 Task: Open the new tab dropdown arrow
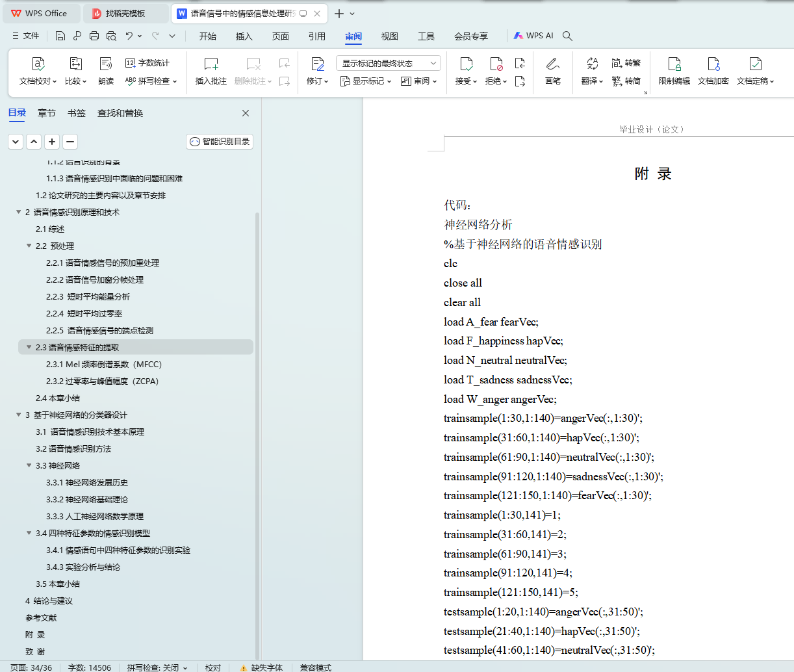point(352,13)
